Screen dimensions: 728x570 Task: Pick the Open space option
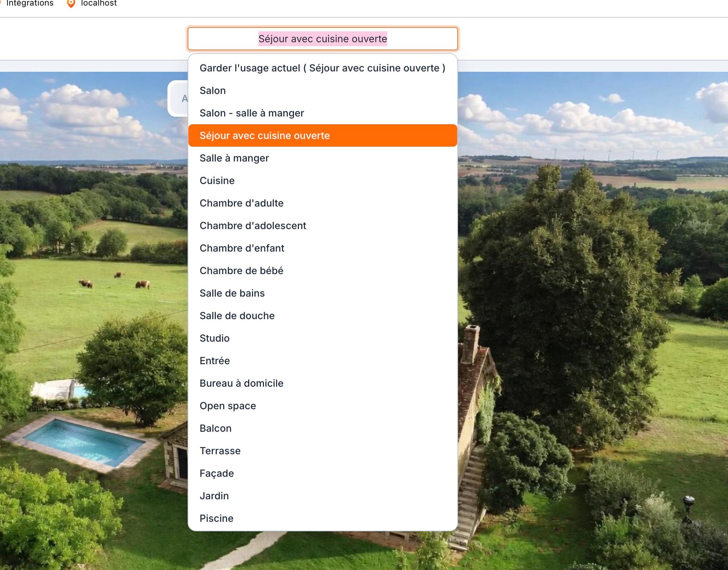[x=322, y=406]
